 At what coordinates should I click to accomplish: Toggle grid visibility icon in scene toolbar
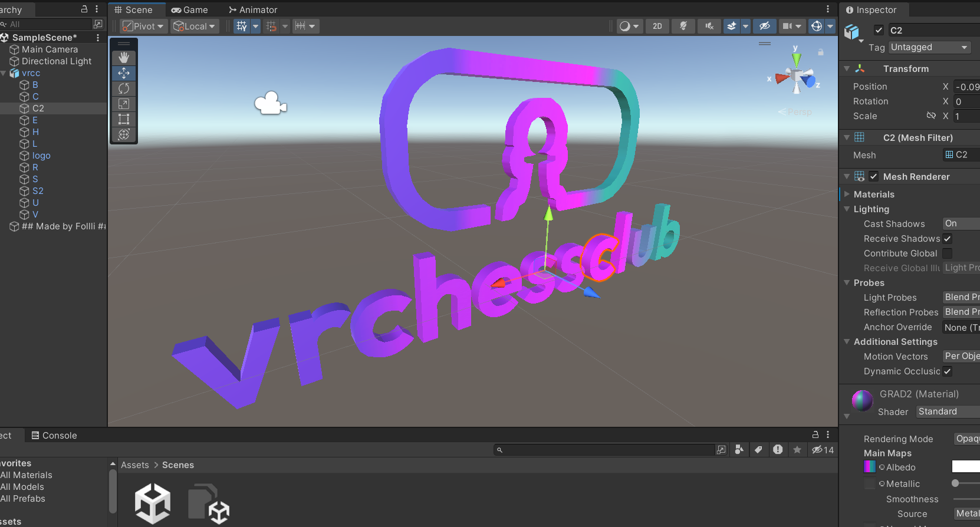242,26
